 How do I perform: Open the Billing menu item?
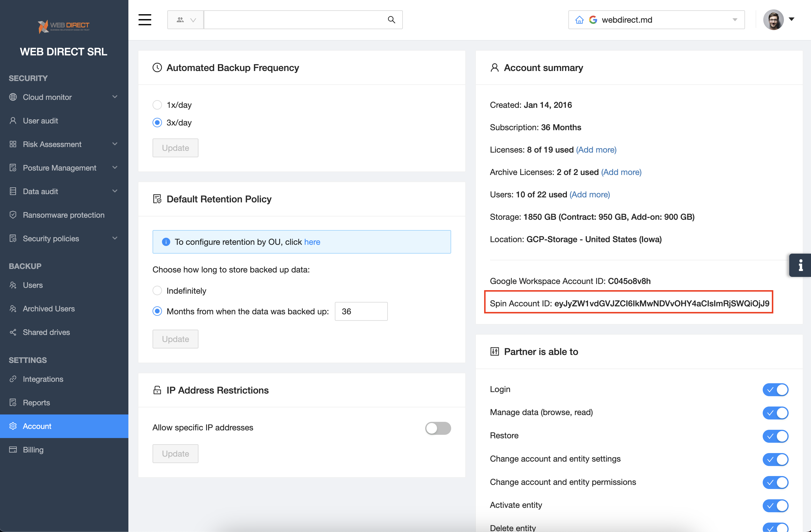[33, 450]
